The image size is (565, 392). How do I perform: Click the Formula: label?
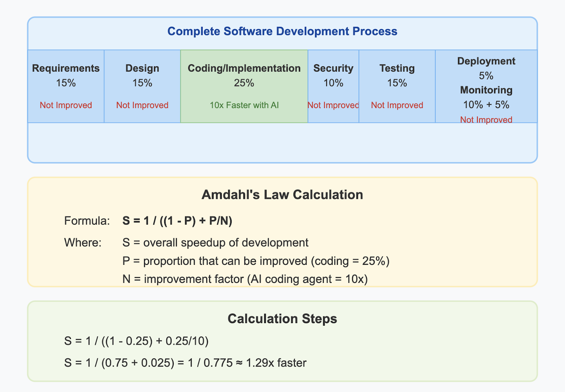[87, 221]
